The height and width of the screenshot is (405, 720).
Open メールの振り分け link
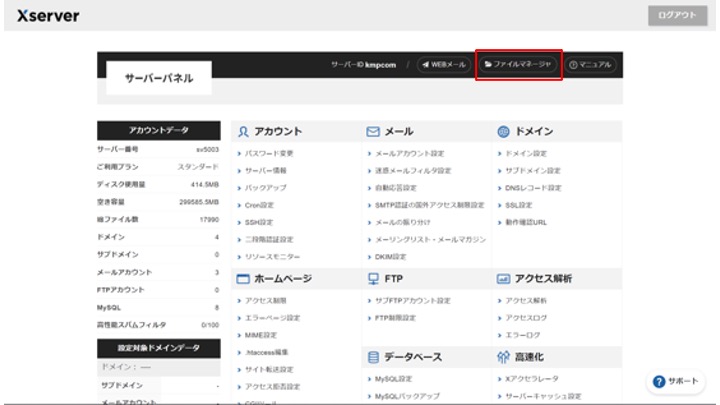[x=403, y=222]
